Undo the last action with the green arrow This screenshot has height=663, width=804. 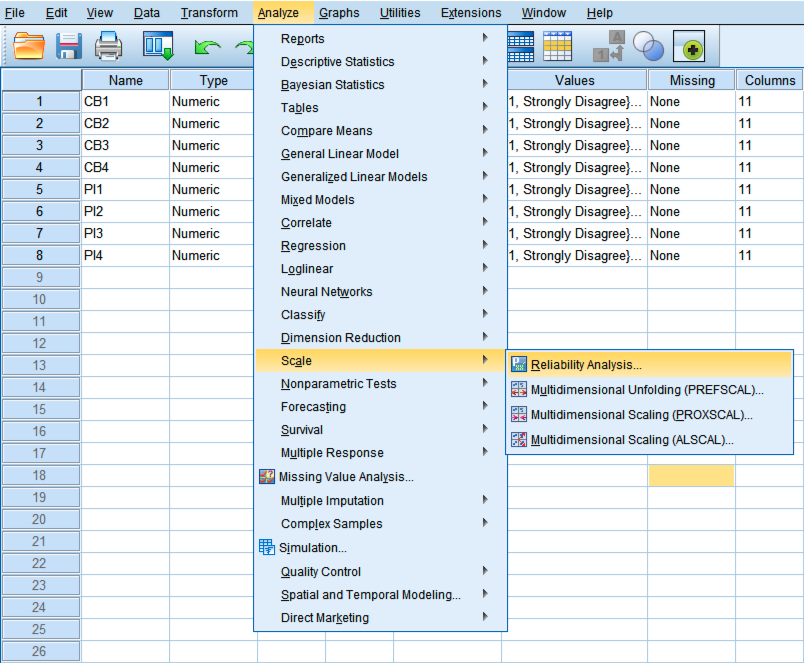[x=206, y=45]
